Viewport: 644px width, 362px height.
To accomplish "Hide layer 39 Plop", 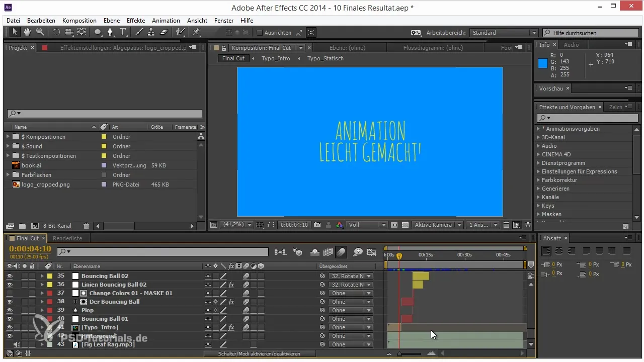I will point(10,310).
